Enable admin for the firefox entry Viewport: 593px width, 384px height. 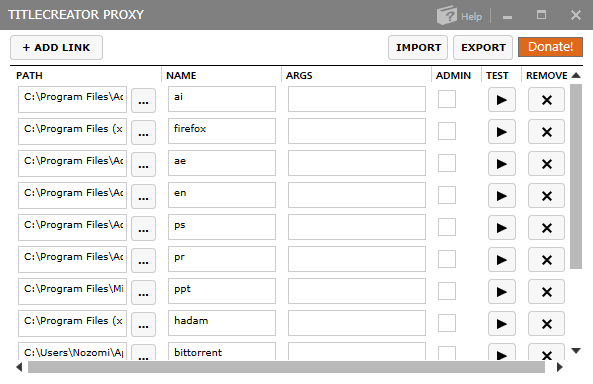(447, 131)
